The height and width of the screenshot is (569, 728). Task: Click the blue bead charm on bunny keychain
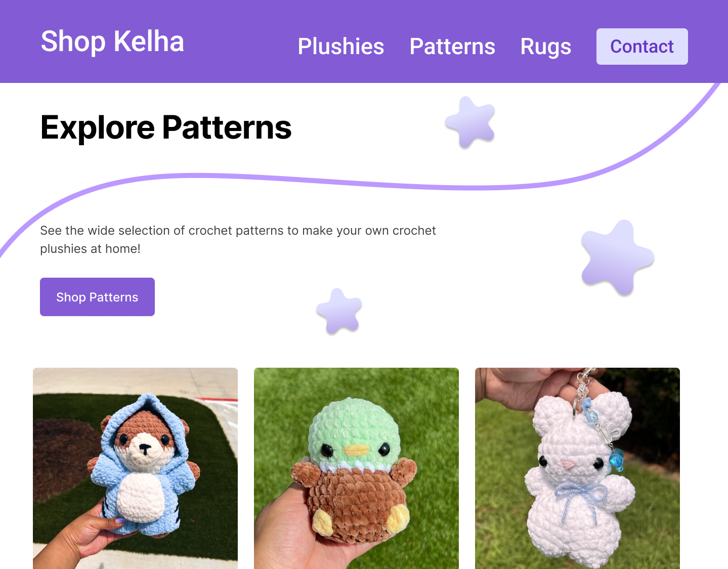[616, 459]
